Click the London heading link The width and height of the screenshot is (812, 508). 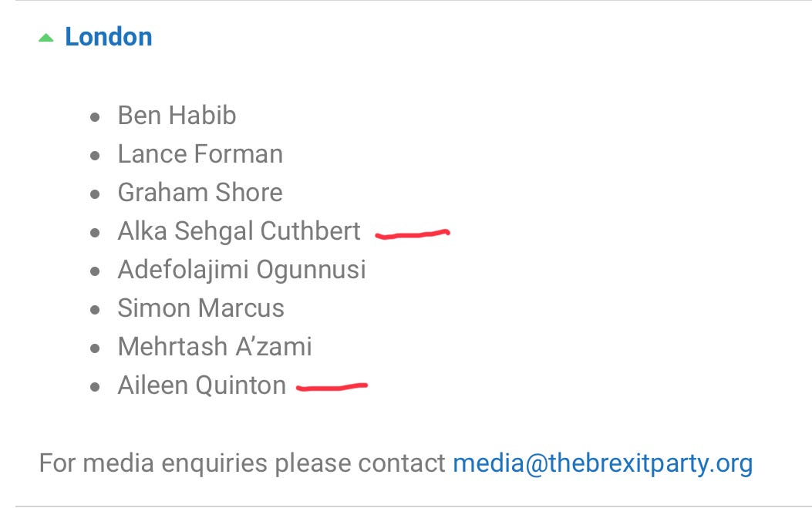click(109, 37)
